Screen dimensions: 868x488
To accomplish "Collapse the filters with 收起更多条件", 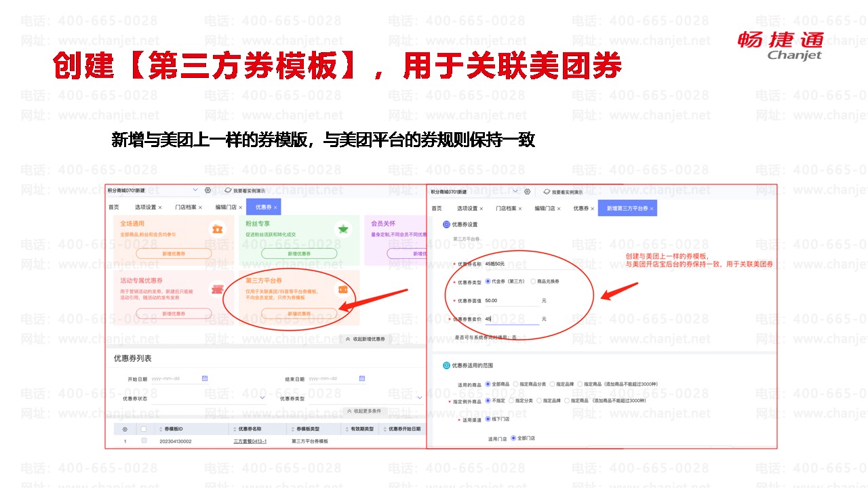I will point(365,411).
